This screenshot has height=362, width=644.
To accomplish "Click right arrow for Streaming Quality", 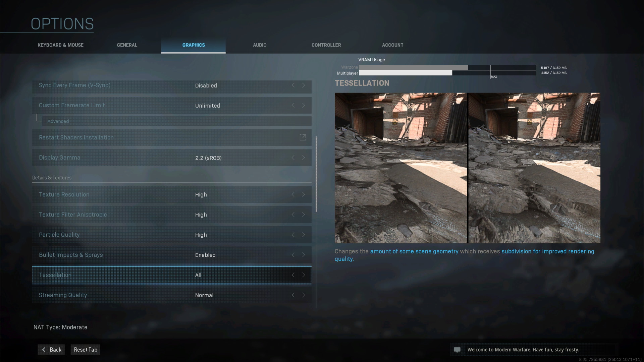I will point(304,295).
